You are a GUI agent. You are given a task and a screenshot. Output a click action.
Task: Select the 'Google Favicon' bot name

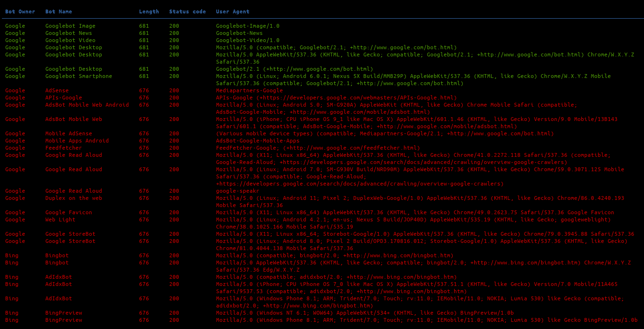69,212
